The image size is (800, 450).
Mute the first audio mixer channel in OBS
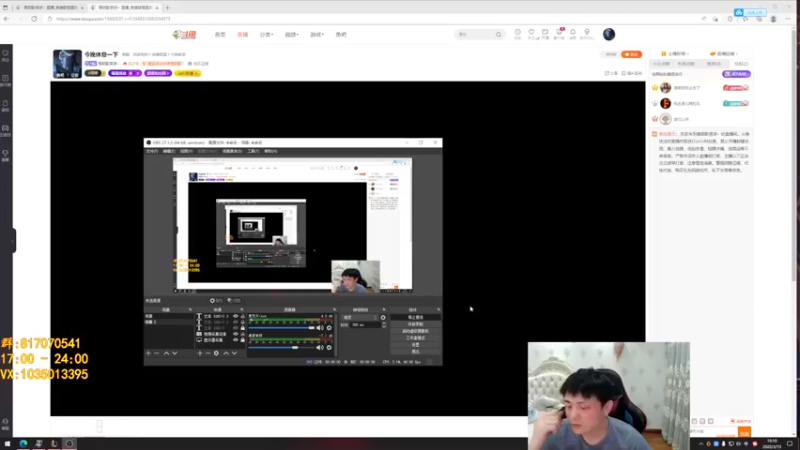point(319,328)
